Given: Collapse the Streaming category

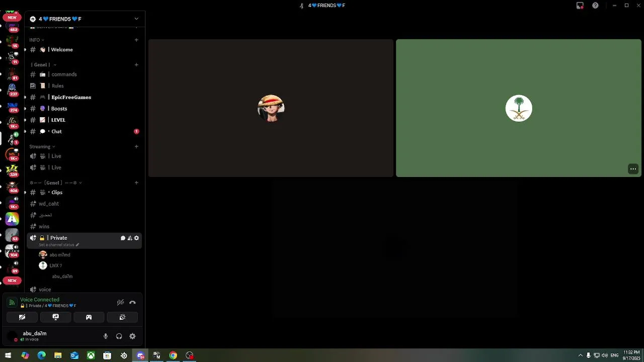Looking at the screenshot, I should click(42, 147).
